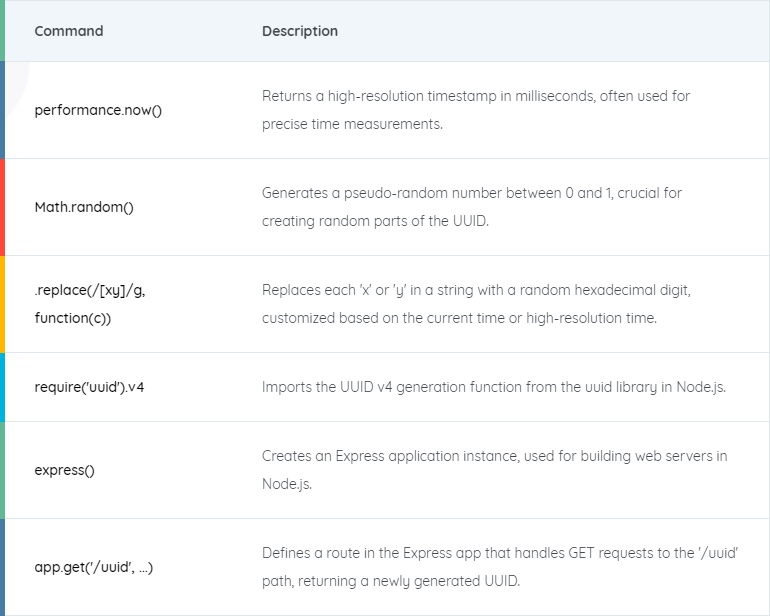Select the performance.now() command cell
Viewport: 770px width, 616px height.
pos(98,110)
